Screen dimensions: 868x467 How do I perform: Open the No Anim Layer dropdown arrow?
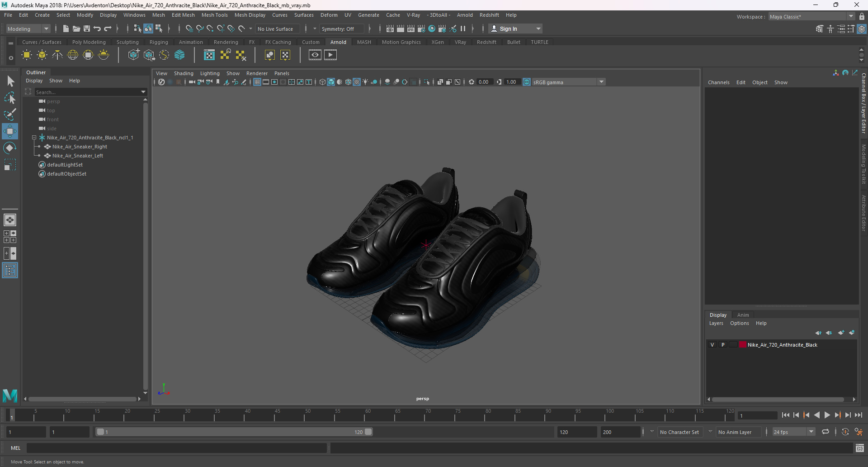(711, 432)
